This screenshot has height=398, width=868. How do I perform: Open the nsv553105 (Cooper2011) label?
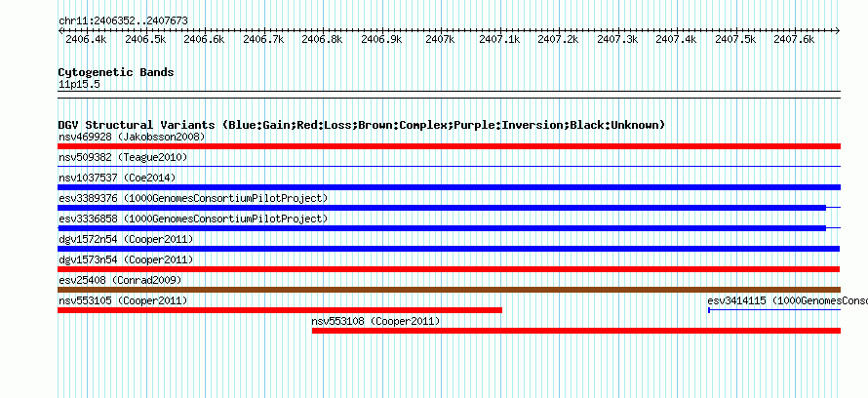tap(122, 300)
